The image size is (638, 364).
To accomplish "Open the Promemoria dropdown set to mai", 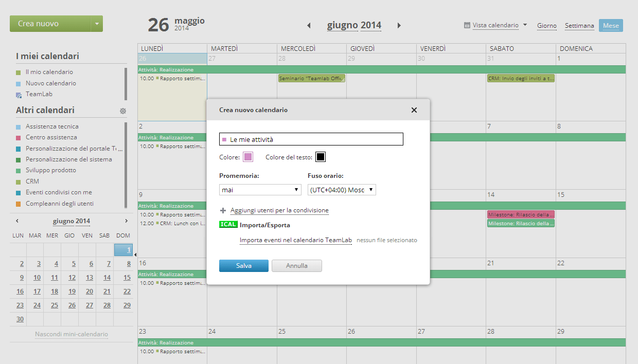I will tap(260, 190).
